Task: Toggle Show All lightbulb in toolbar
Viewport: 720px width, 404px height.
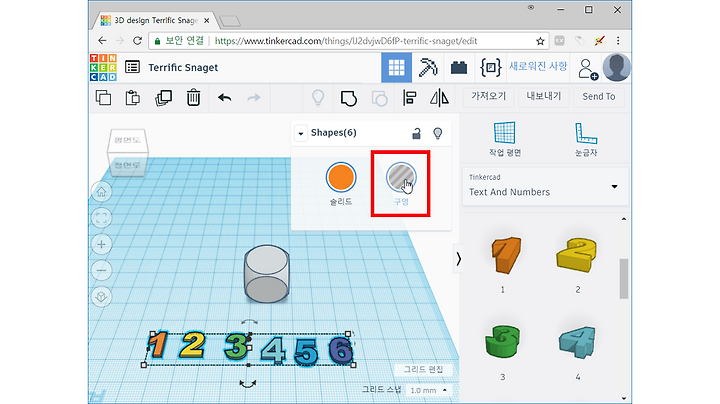Action: pos(318,98)
